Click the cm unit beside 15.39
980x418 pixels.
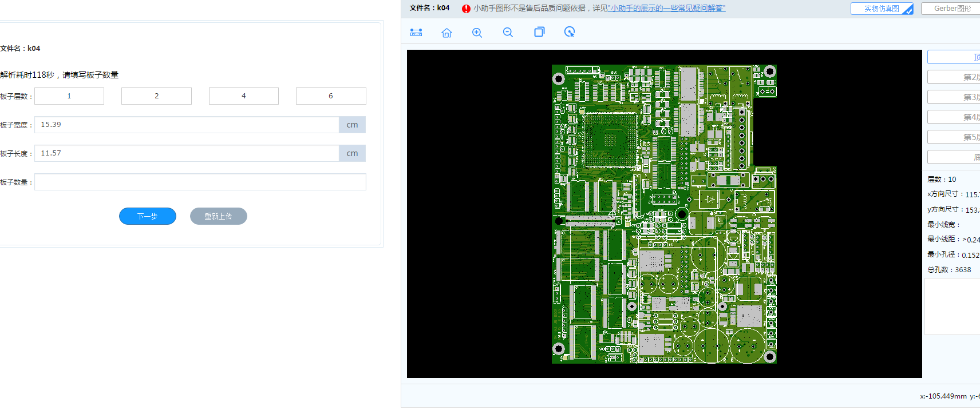click(x=353, y=125)
